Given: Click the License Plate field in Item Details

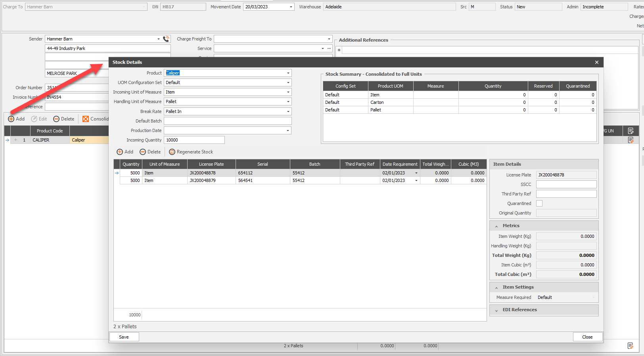Looking at the screenshot, I should [566, 175].
